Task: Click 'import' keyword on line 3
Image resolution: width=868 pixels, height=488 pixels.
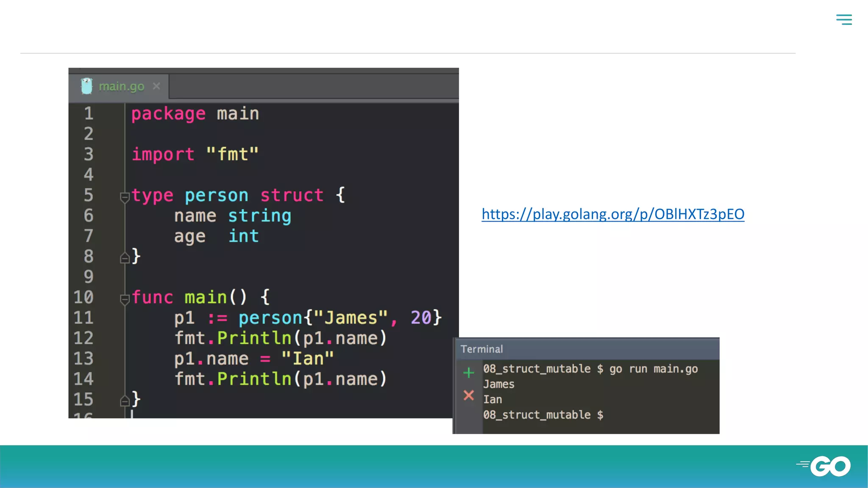Action: click(x=163, y=155)
